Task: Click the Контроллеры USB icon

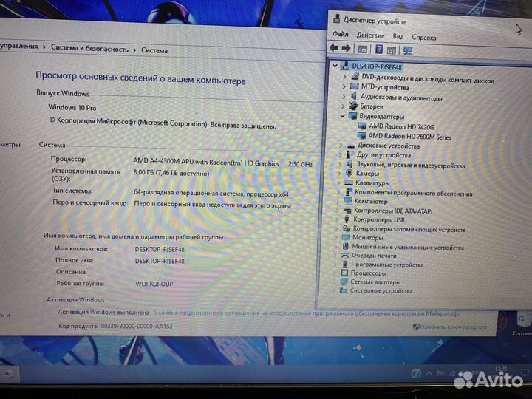Action: tap(347, 219)
